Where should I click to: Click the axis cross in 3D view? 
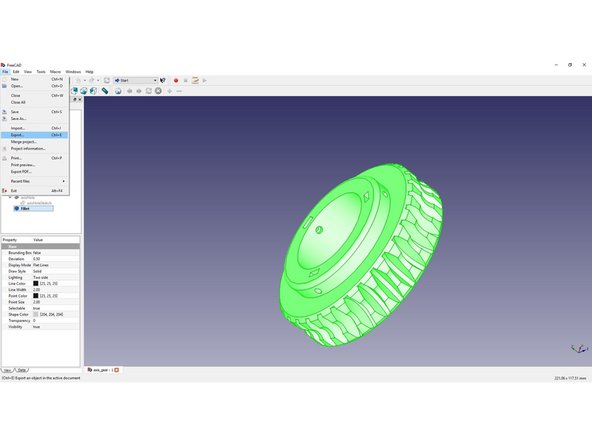(x=579, y=348)
